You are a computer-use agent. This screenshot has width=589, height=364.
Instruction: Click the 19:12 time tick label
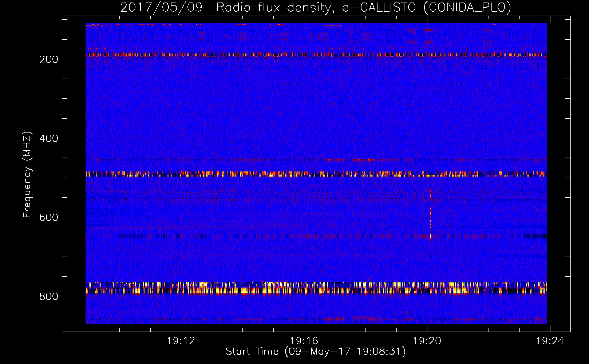point(181,341)
